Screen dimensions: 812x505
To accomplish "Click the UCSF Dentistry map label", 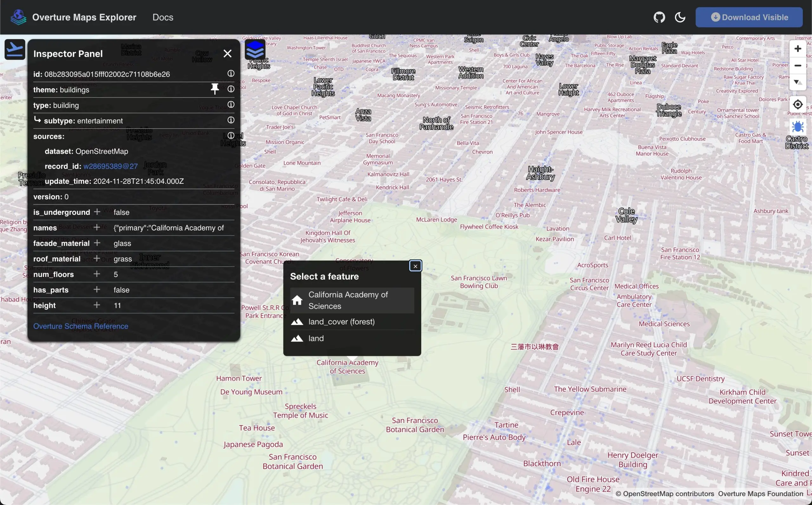I will tap(701, 379).
